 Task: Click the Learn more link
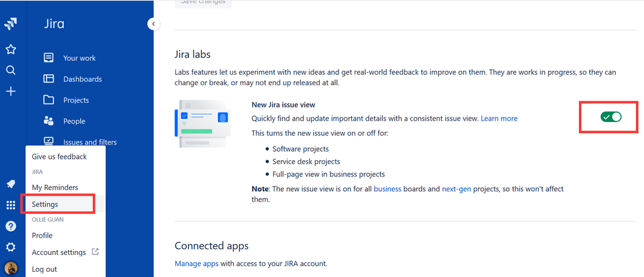click(499, 119)
